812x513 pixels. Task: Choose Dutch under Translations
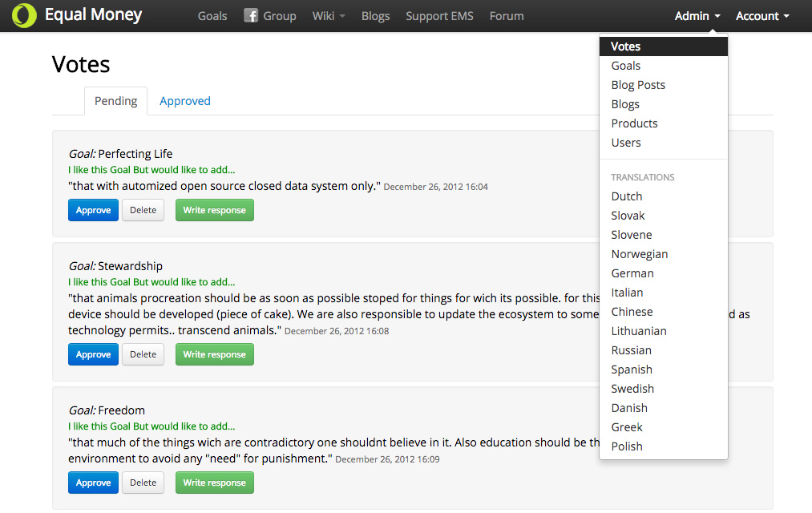click(627, 196)
